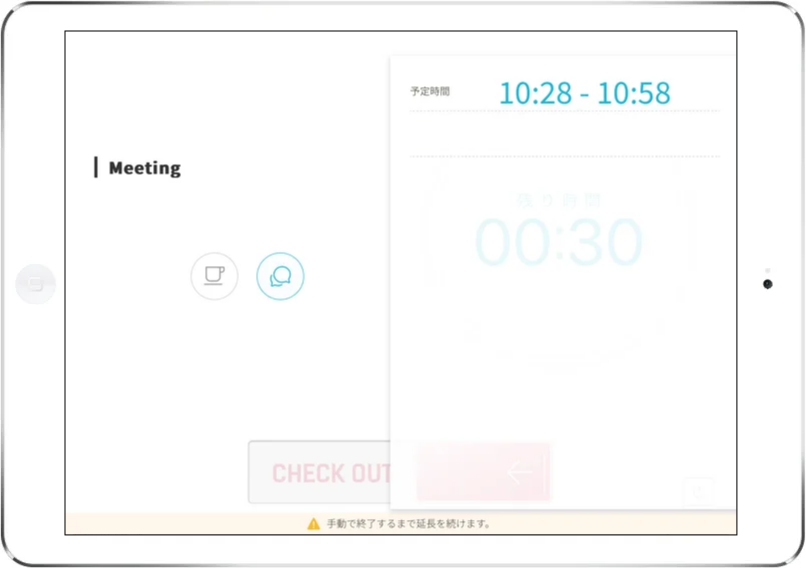Tap the small sensor dot above camera
The image size is (806, 568).
[x=767, y=270]
